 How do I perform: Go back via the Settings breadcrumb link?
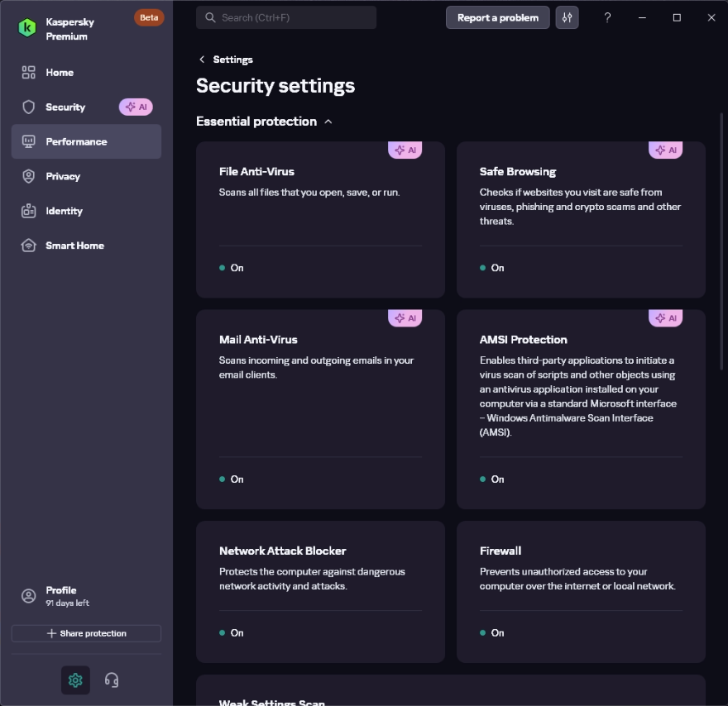tap(232, 60)
